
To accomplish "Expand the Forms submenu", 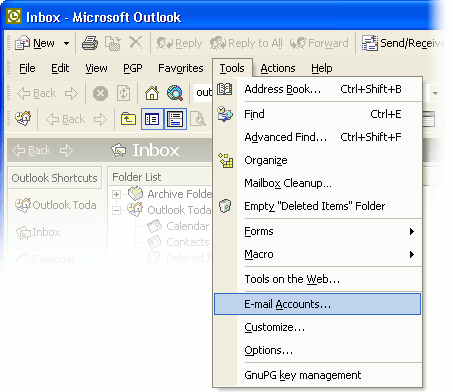I will 318,231.
